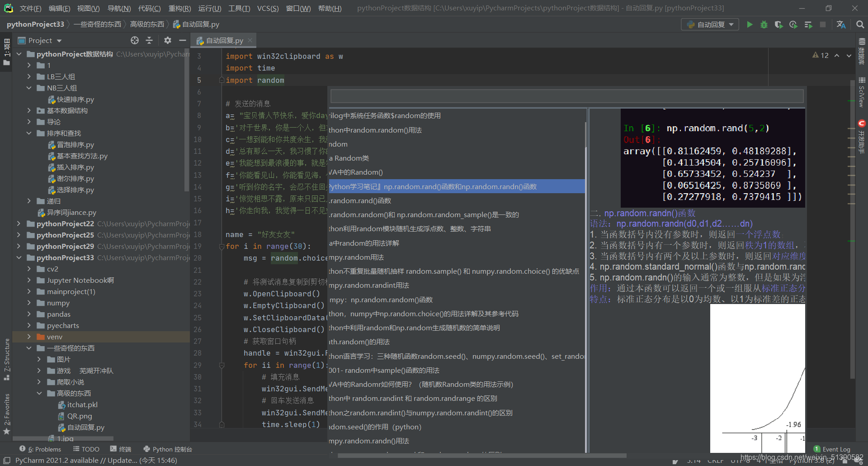Focus the search input field in popup

coord(567,96)
